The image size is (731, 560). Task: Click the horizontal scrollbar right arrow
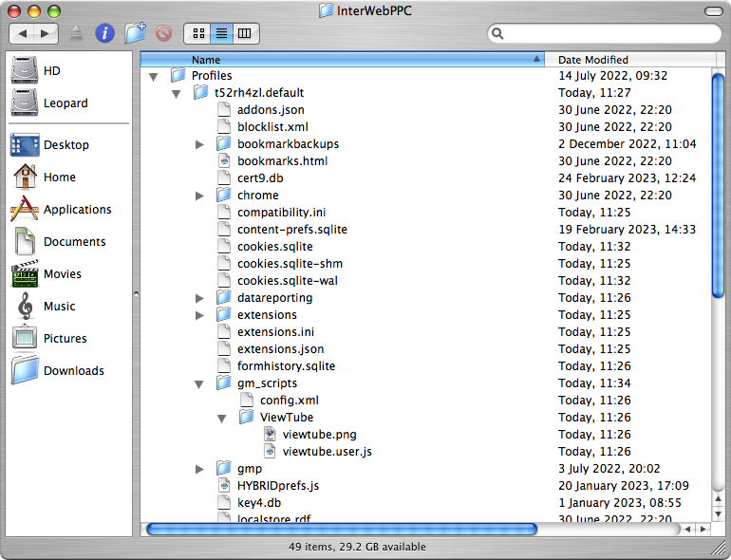[x=703, y=530]
